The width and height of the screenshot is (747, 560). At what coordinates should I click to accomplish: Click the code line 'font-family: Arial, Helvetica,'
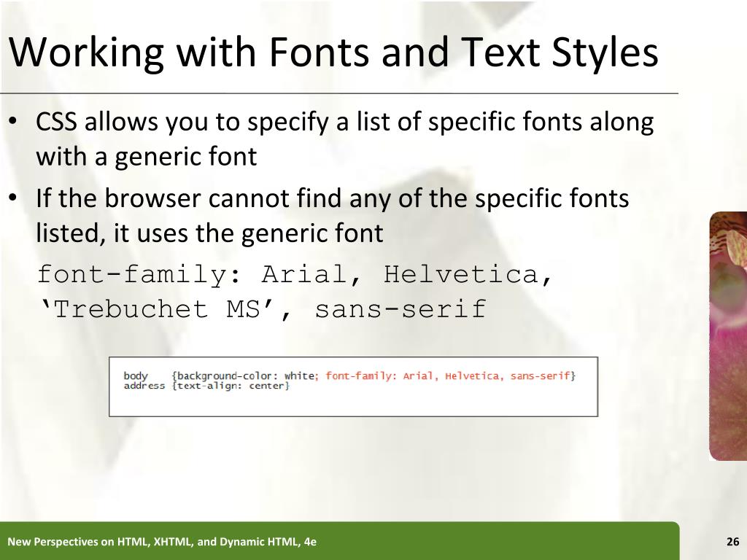295,274
